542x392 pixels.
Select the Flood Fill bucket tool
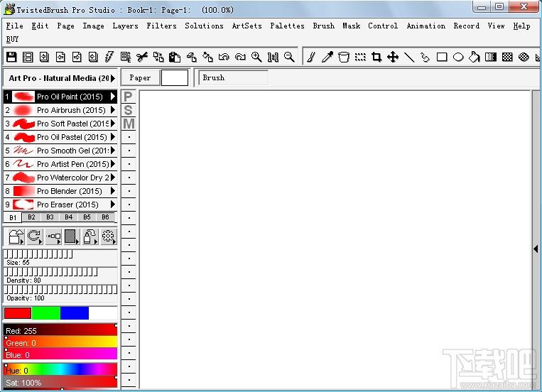tap(475, 57)
